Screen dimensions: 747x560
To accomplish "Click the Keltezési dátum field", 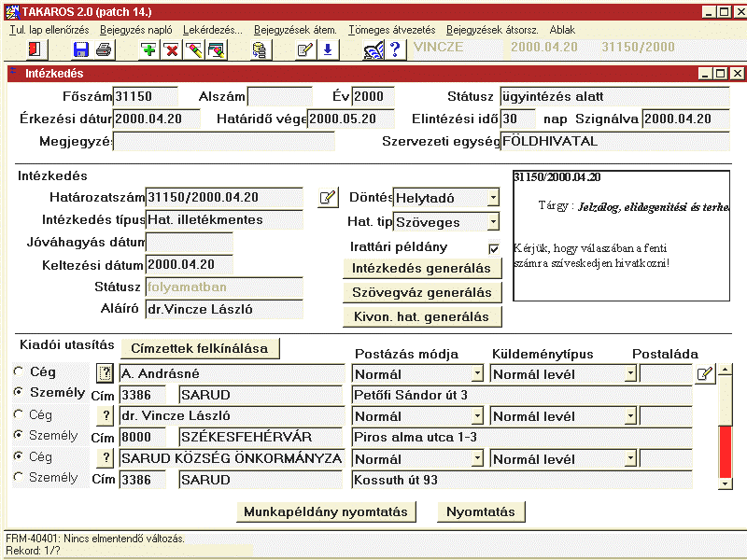I will [190, 264].
